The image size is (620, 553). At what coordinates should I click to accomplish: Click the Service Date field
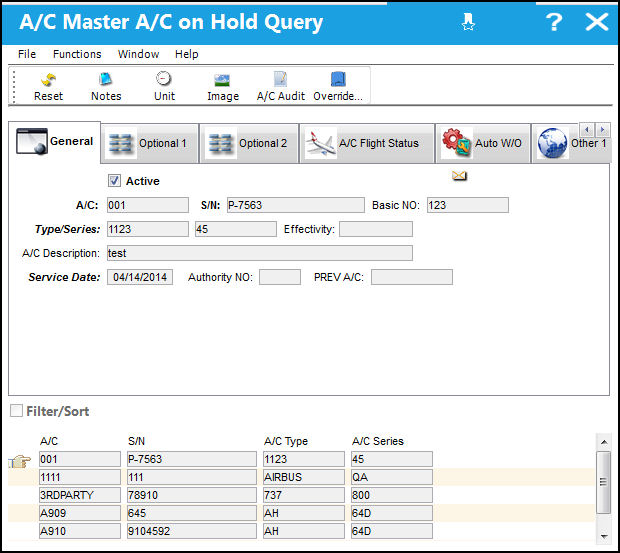point(140,277)
